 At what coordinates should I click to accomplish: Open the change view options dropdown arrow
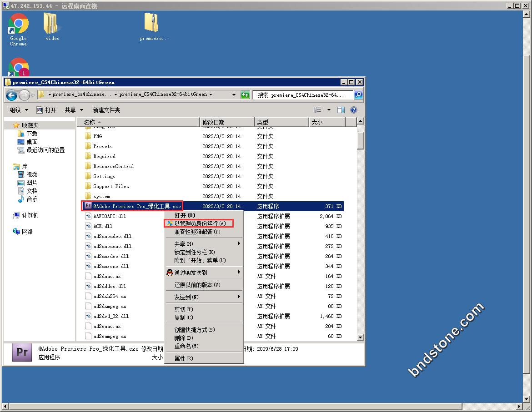(x=329, y=110)
